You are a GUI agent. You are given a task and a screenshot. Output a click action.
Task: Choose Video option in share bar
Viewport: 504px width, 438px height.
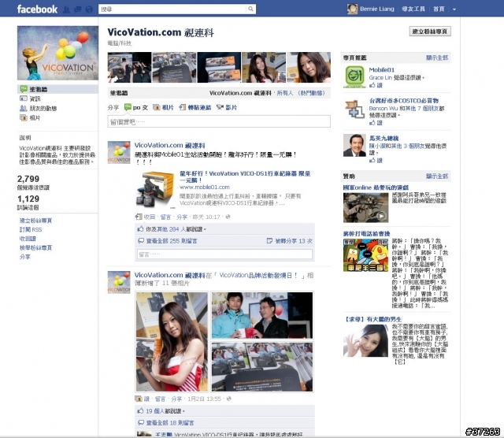pyautogui.click(x=227, y=107)
